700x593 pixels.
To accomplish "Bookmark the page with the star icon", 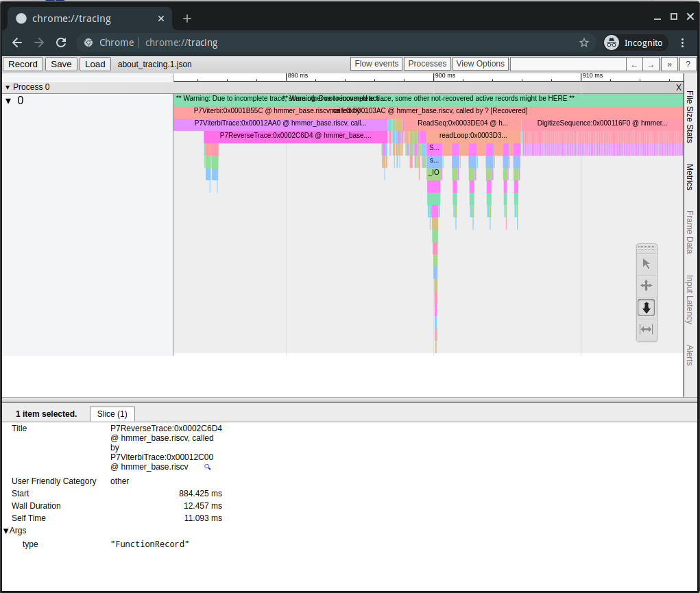I will coord(584,43).
